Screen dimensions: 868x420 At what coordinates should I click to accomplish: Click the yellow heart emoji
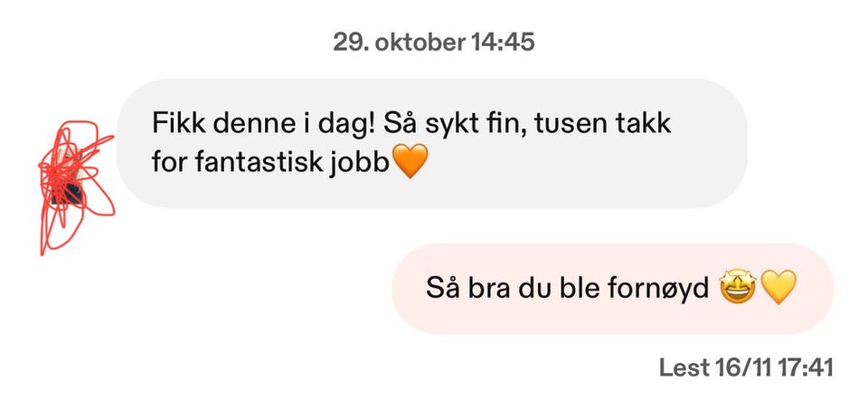778,289
